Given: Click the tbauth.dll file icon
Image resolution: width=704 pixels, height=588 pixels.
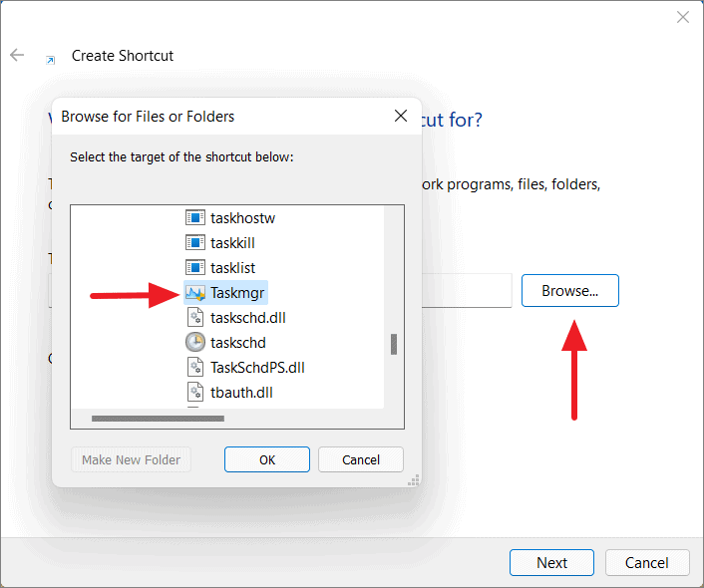Looking at the screenshot, I should pos(195,393).
